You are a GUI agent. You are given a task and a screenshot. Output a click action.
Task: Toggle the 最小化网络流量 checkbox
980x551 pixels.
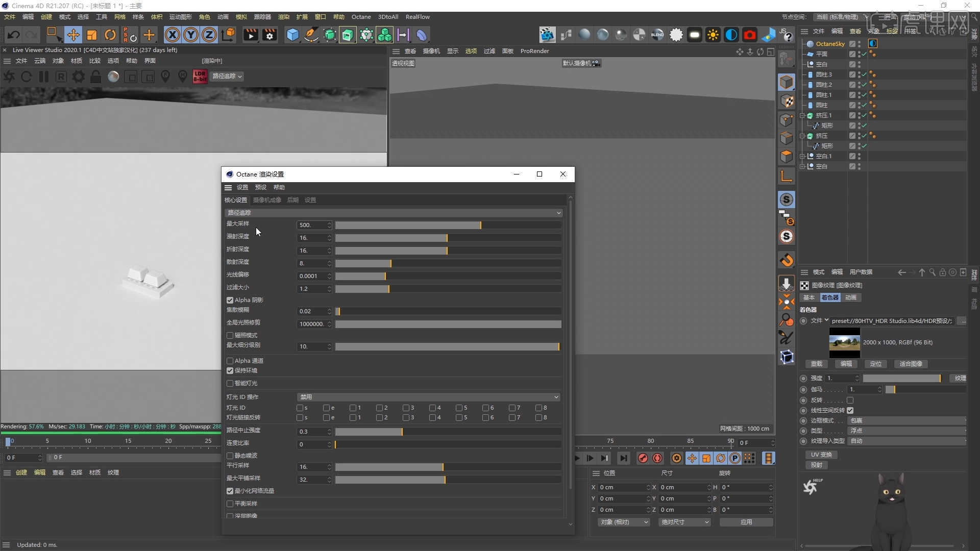point(230,491)
